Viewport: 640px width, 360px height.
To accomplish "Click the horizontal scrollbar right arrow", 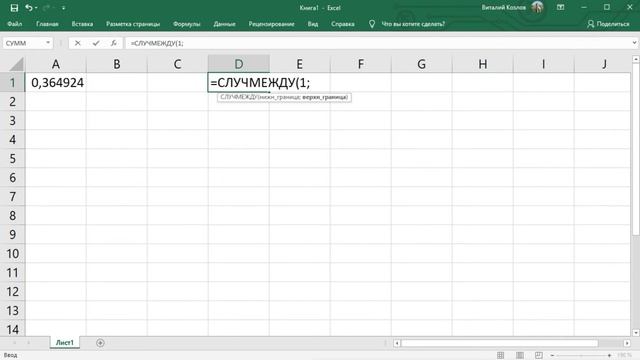I will pos(627,343).
